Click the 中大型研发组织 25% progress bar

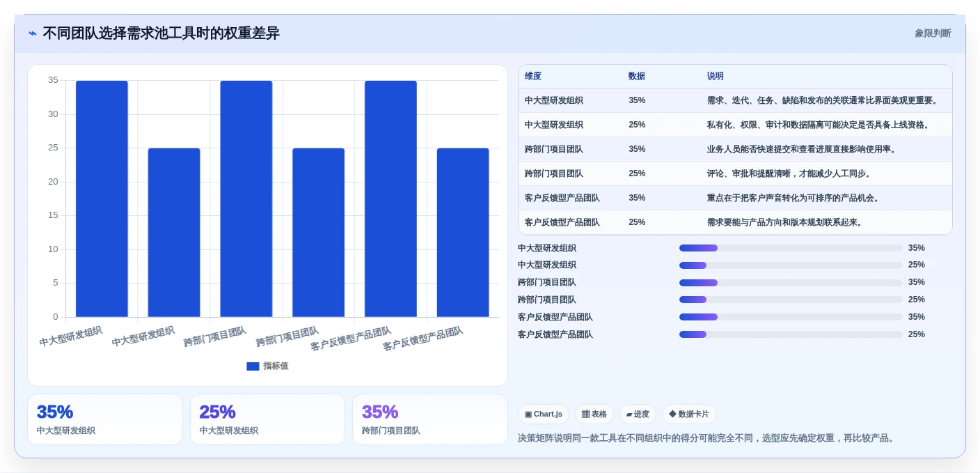pos(791,265)
